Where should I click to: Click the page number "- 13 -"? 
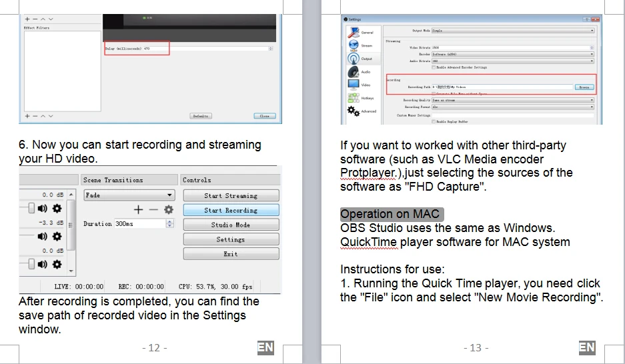tap(476, 348)
